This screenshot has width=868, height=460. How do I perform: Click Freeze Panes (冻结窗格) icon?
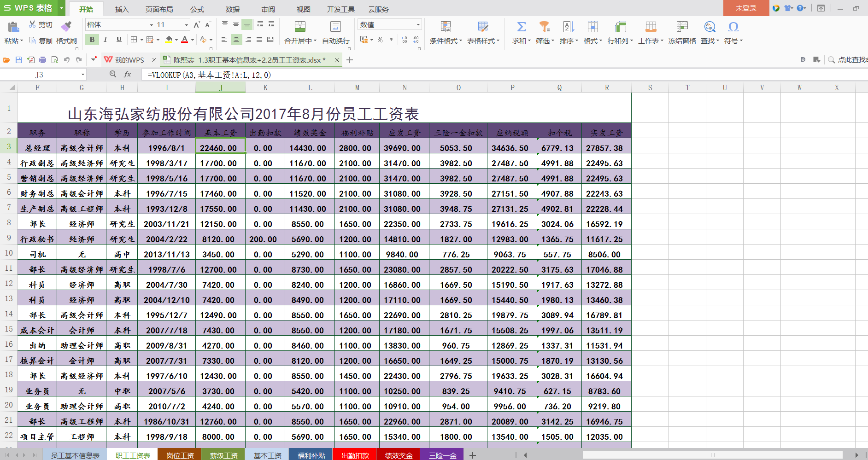click(682, 27)
